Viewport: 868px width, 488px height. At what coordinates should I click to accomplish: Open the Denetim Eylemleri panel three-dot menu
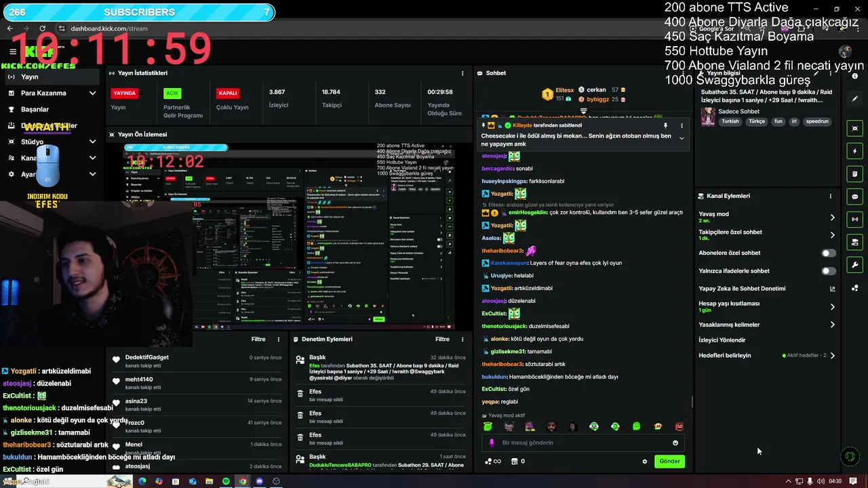click(462, 339)
